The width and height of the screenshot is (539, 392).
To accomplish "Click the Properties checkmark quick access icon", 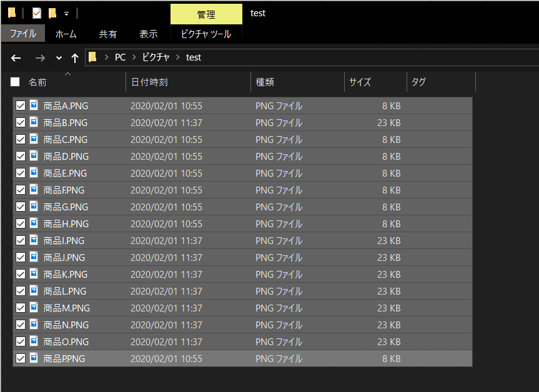I will (x=36, y=13).
